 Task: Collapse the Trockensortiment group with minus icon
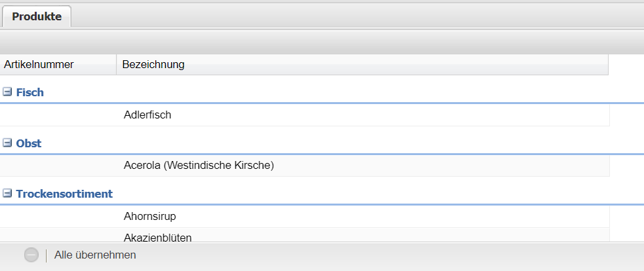click(x=7, y=194)
